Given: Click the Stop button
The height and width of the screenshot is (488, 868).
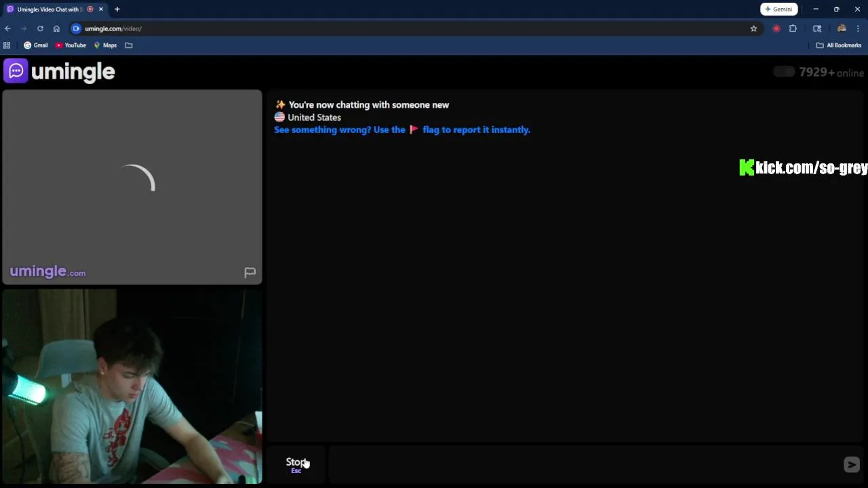Looking at the screenshot, I should click(x=296, y=464).
